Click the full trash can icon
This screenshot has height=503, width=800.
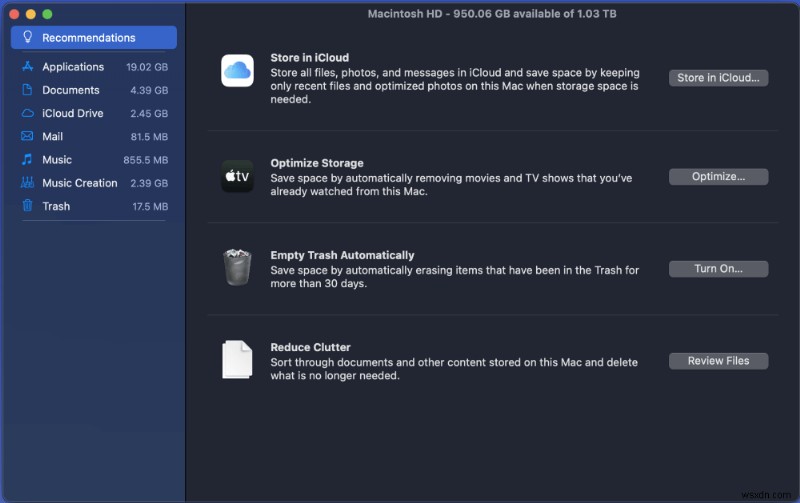pos(237,267)
